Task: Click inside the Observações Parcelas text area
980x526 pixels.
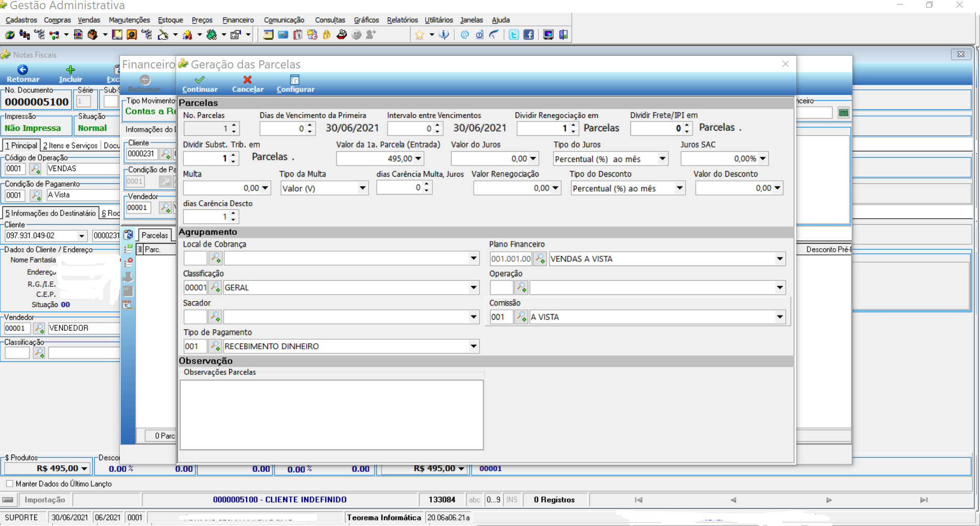Action: pyautogui.click(x=332, y=415)
